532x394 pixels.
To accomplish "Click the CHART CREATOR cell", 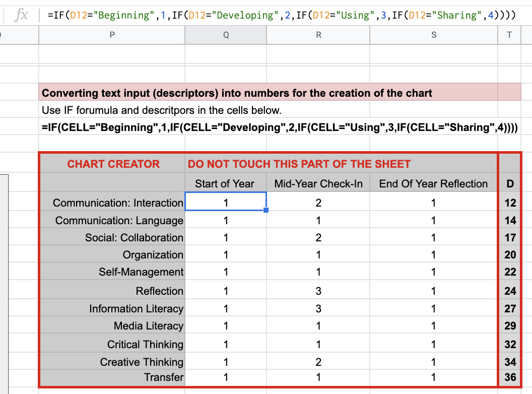I will click(113, 164).
